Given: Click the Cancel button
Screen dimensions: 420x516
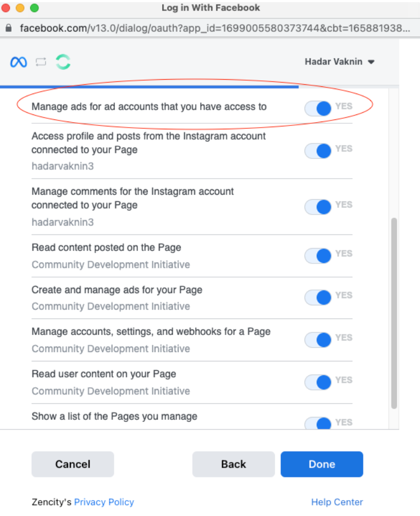Looking at the screenshot, I should click(73, 464).
